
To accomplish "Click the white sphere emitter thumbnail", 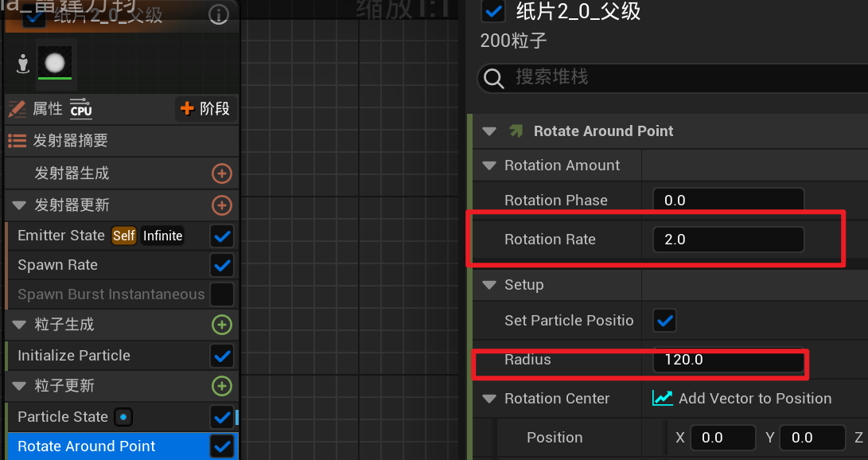I will point(55,62).
